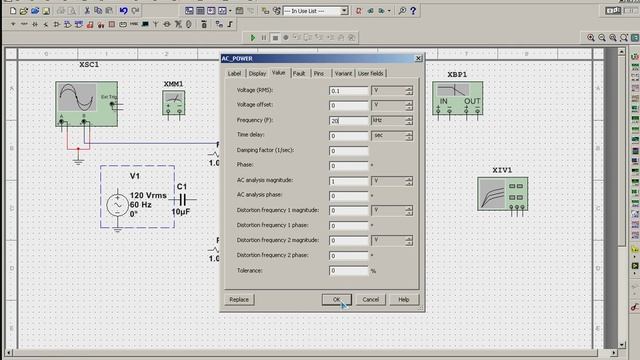The image size is (640, 360).
Task: Toggle the spreadsheet view icon
Action: (x=200, y=11)
